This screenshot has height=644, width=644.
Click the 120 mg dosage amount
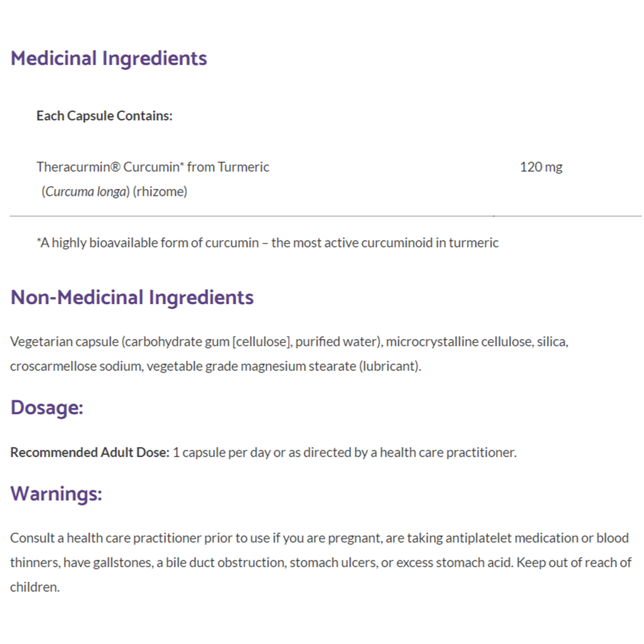[x=541, y=167]
